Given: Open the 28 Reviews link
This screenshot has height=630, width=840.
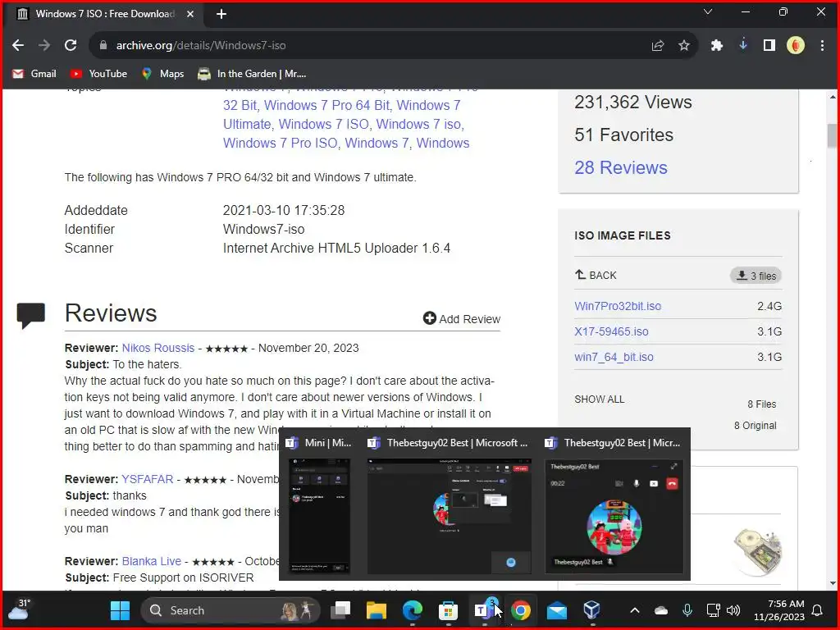Looking at the screenshot, I should pyautogui.click(x=621, y=167).
